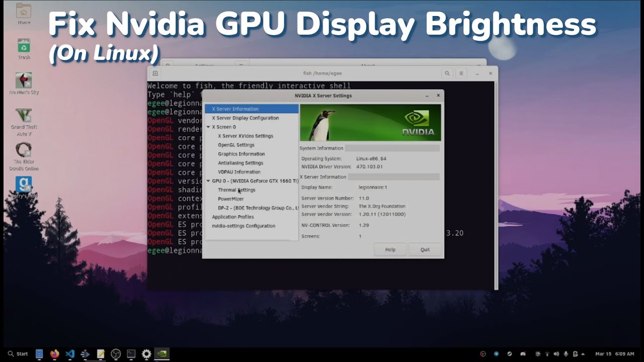
Task: Open the new tab button in the fish terminal
Action: coord(155,73)
